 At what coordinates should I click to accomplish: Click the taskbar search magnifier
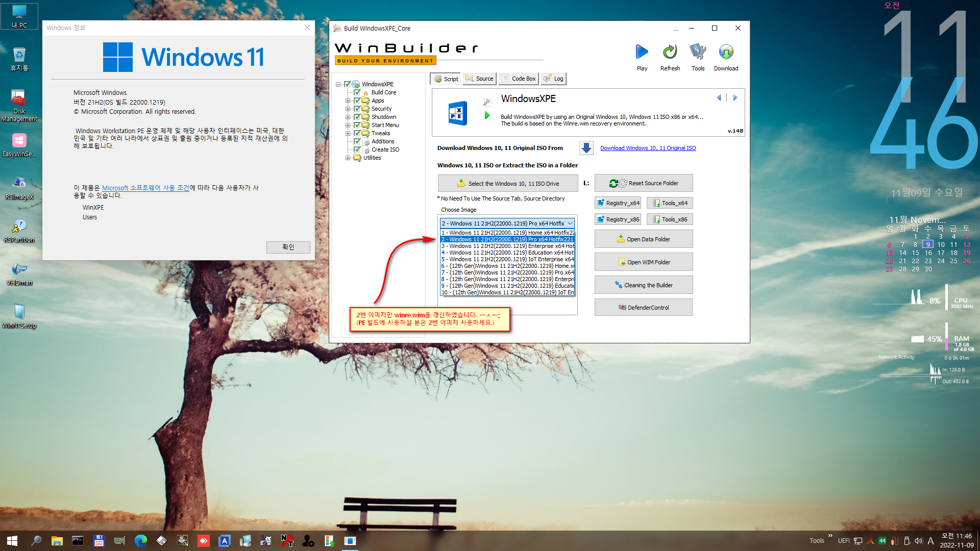coord(36,541)
